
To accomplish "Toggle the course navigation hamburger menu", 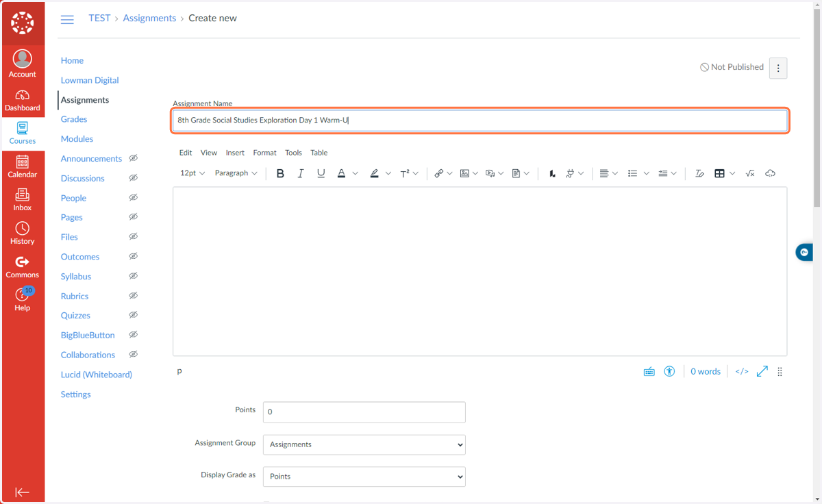I will point(67,19).
